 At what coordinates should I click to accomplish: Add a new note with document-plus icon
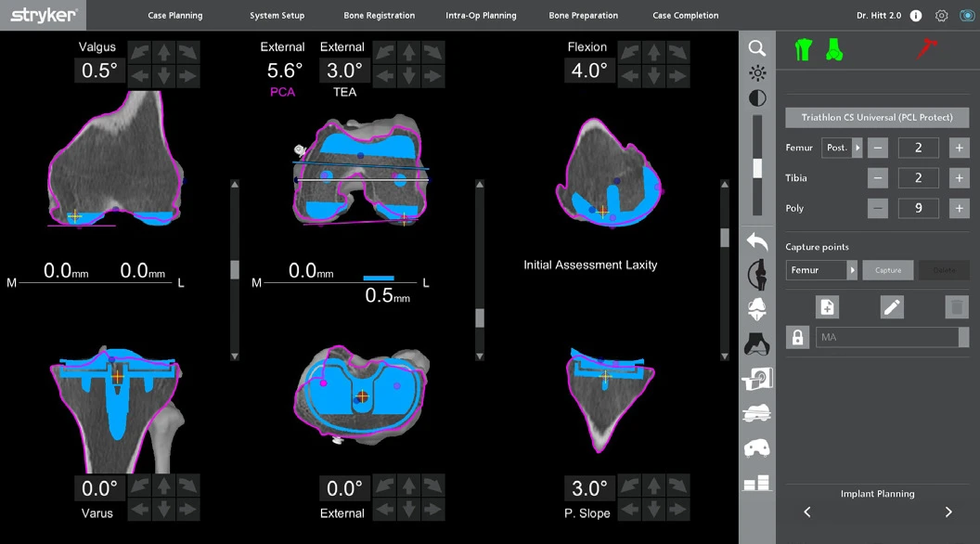tap(828, 307)
